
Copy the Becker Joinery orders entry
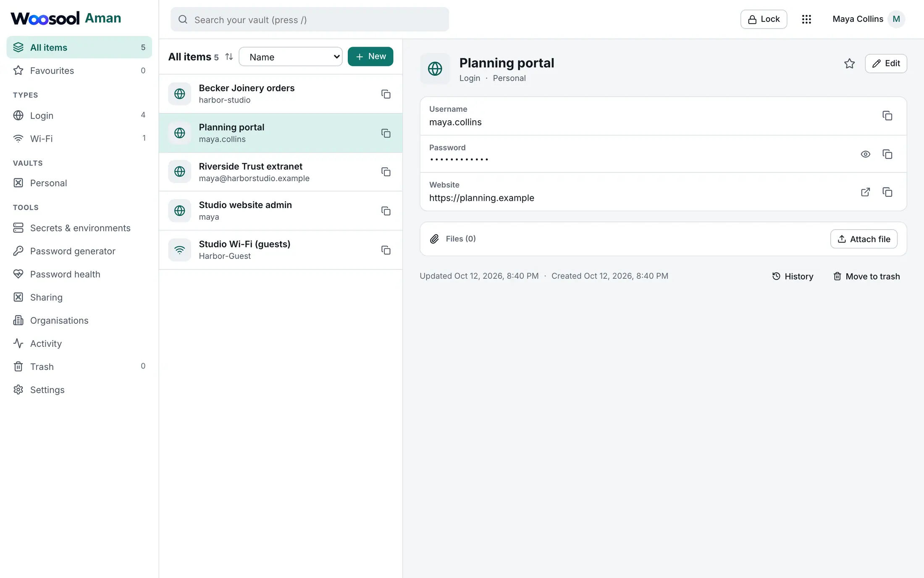tap(386, 94)
